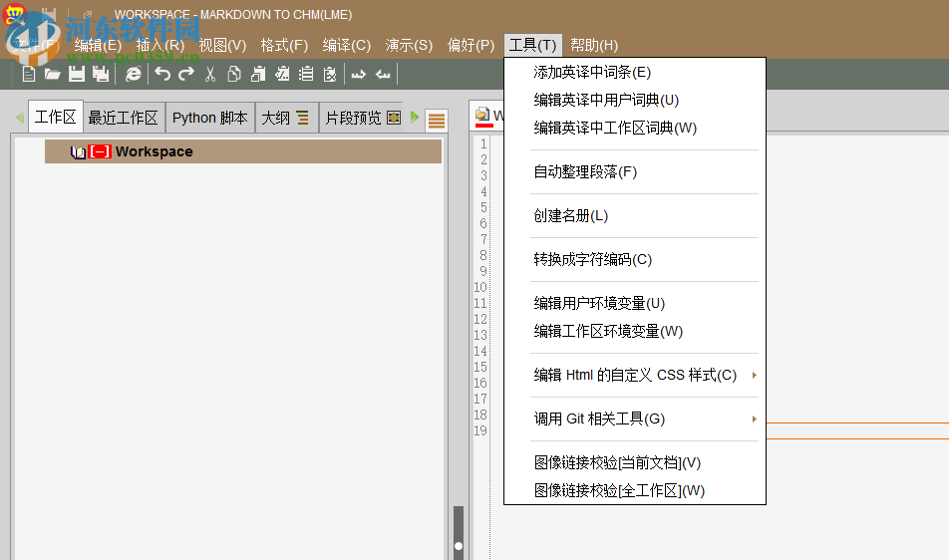Select the Workspace root tree item

point(243,151)
